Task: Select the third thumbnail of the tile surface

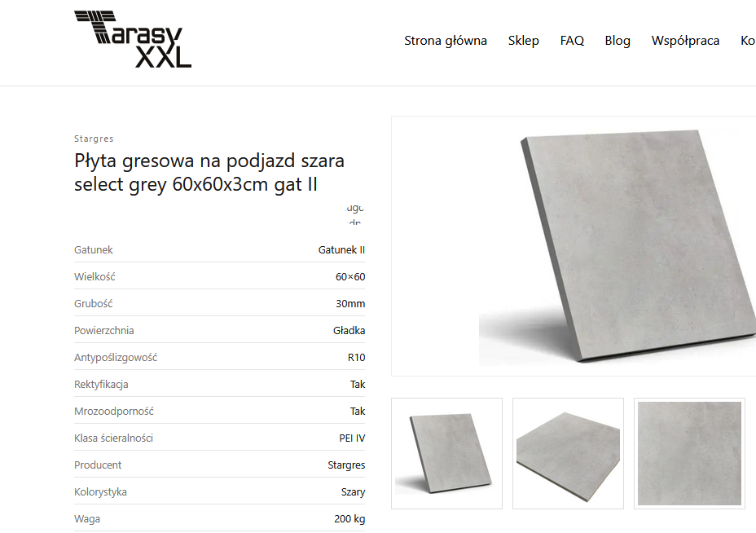Action: coord(689,453)
